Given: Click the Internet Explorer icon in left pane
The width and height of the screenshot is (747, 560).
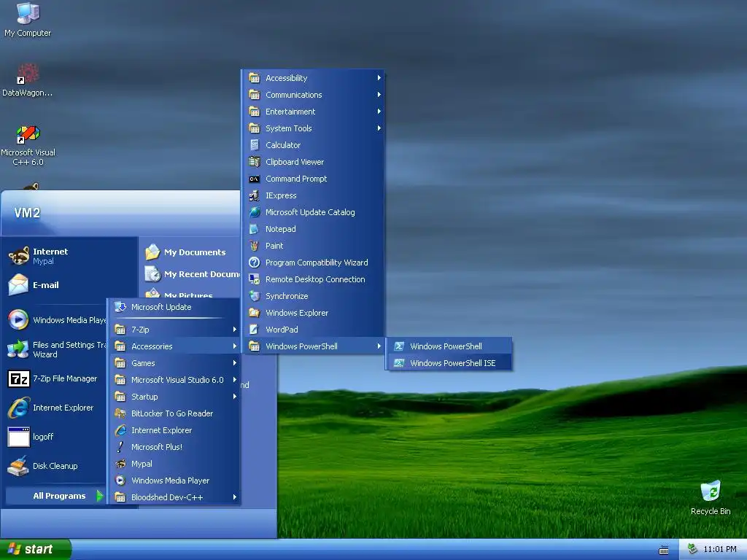Looking at the screenshot, I should (x=18, y=408).
